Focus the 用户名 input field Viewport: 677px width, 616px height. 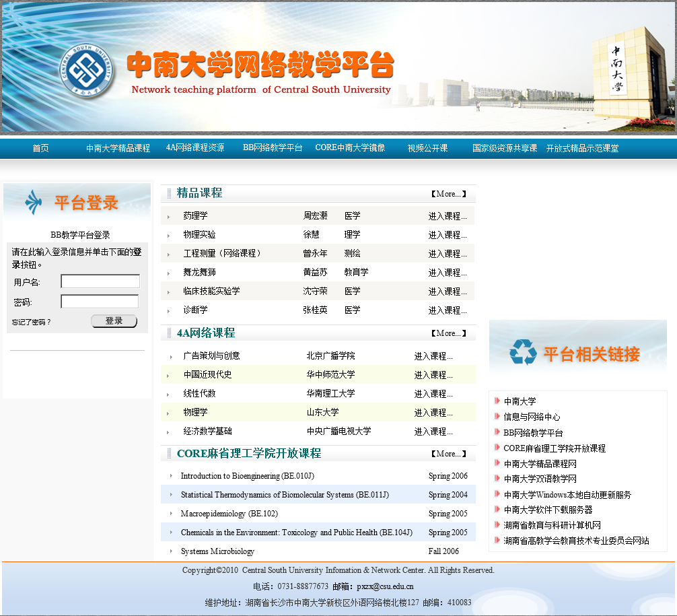pos(100,281)
